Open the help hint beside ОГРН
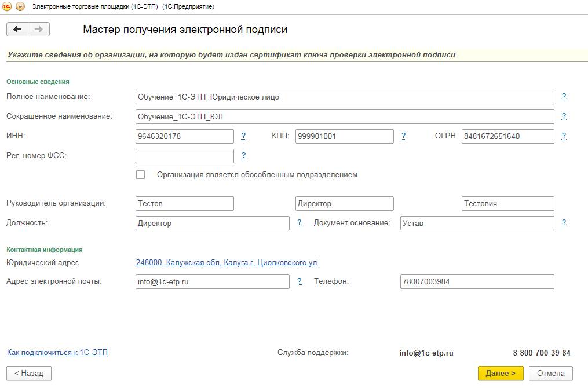588x388 pixels. click(x=564, y=136)
